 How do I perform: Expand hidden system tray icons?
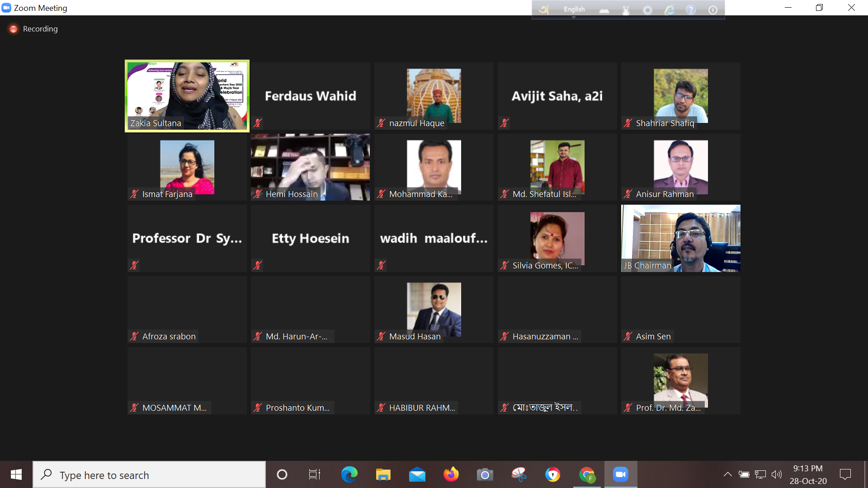pos(727,474)
